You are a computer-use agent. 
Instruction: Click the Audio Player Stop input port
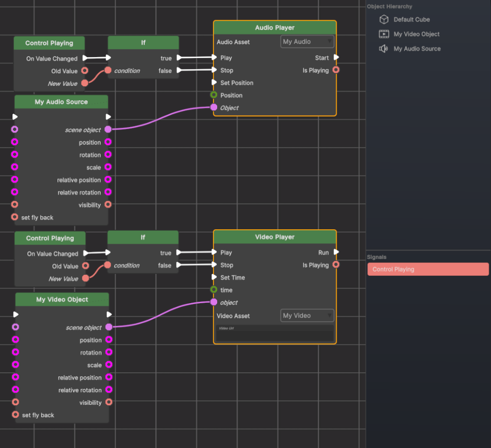(x=214, y=70)
